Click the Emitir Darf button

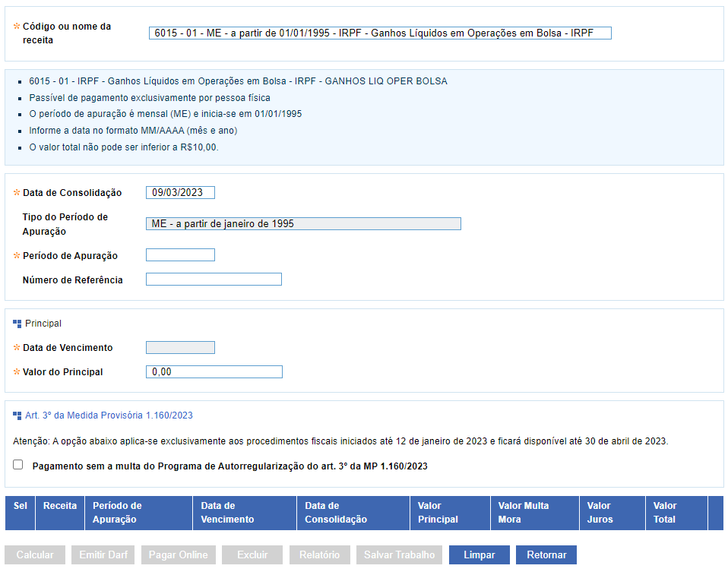click(104, 555)
